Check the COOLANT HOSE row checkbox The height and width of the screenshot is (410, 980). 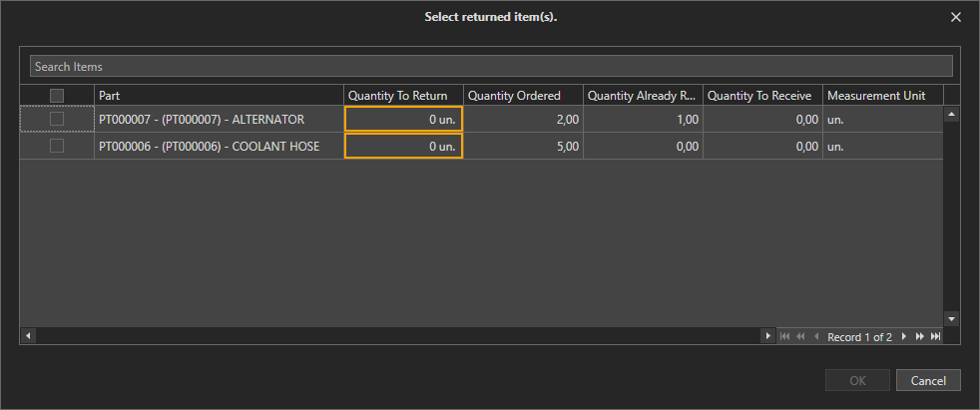[x=57, y=146]
